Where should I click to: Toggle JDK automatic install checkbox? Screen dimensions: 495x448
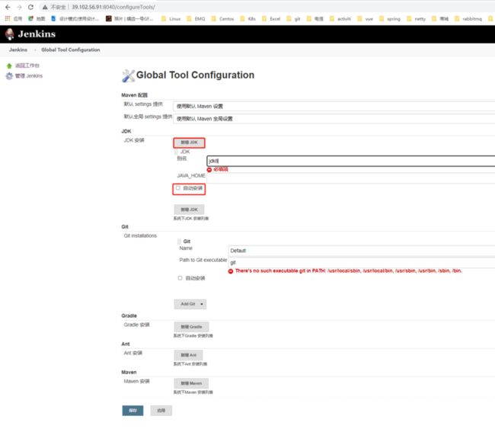(178, 188)
